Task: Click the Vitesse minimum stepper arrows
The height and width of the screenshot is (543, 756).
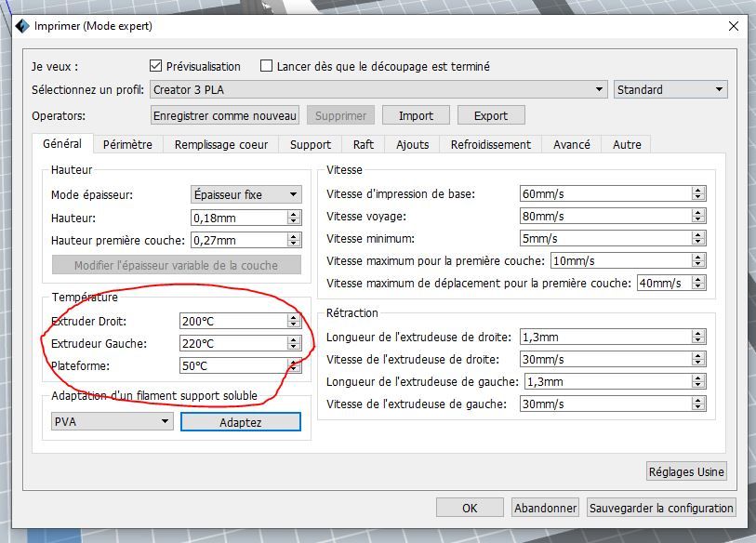Action: 698,238
